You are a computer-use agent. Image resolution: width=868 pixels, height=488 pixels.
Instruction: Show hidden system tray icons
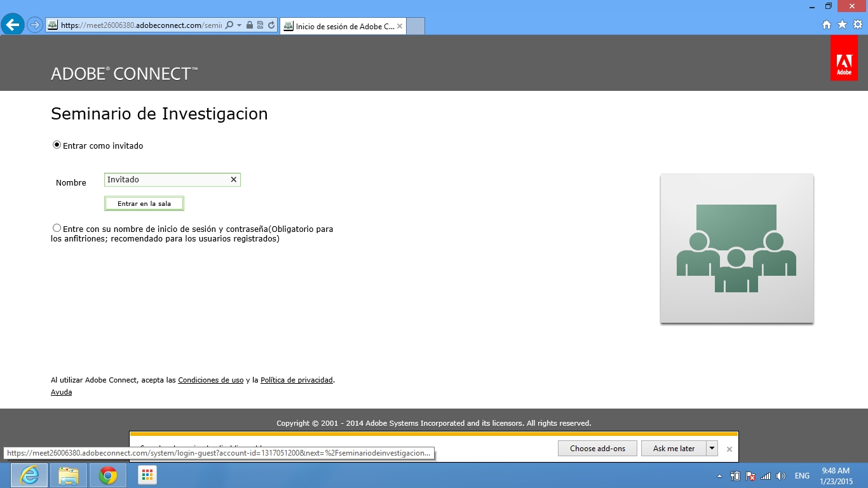click(x=720, y=476)
